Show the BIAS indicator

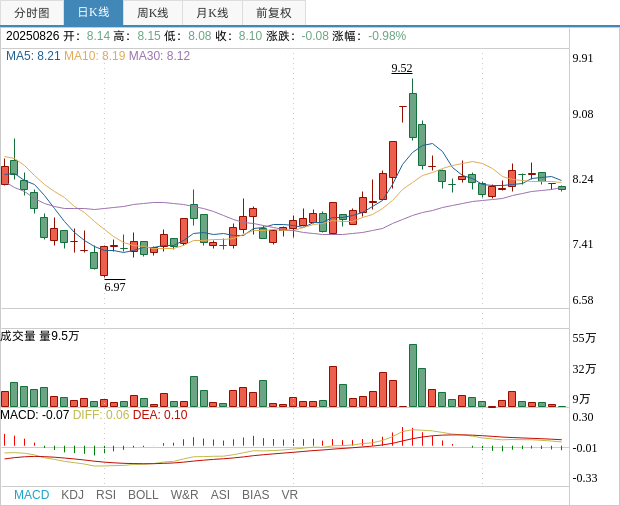(255, 495)
